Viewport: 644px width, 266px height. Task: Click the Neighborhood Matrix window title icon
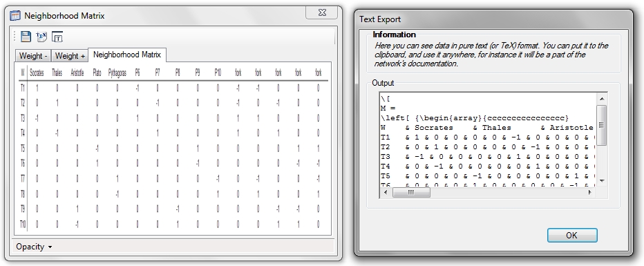pos(15,16)
